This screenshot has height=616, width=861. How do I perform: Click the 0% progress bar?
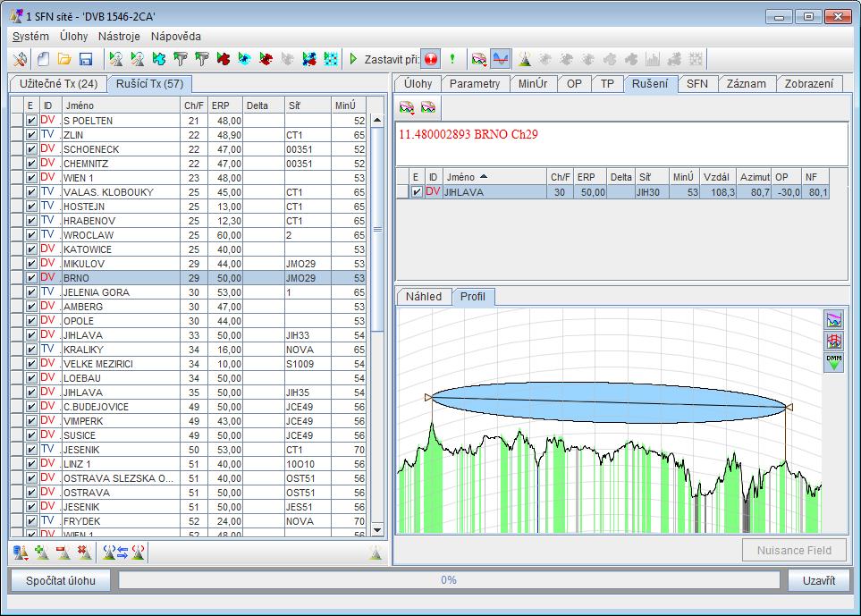coord(449,579)
